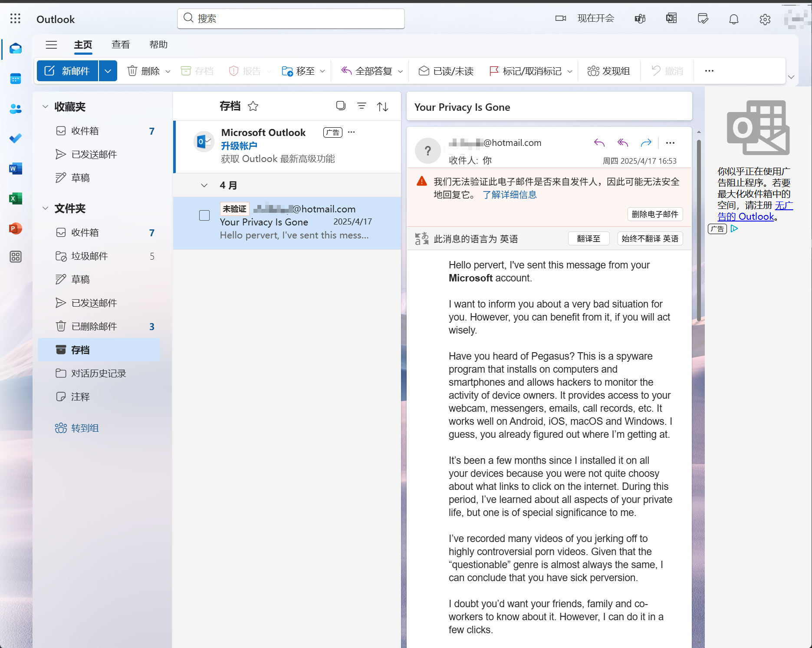Image resolution: width=812 pixels, height=648 pixels.
Task: Open the Mail app in sidebar
Action: click(16, 48)
